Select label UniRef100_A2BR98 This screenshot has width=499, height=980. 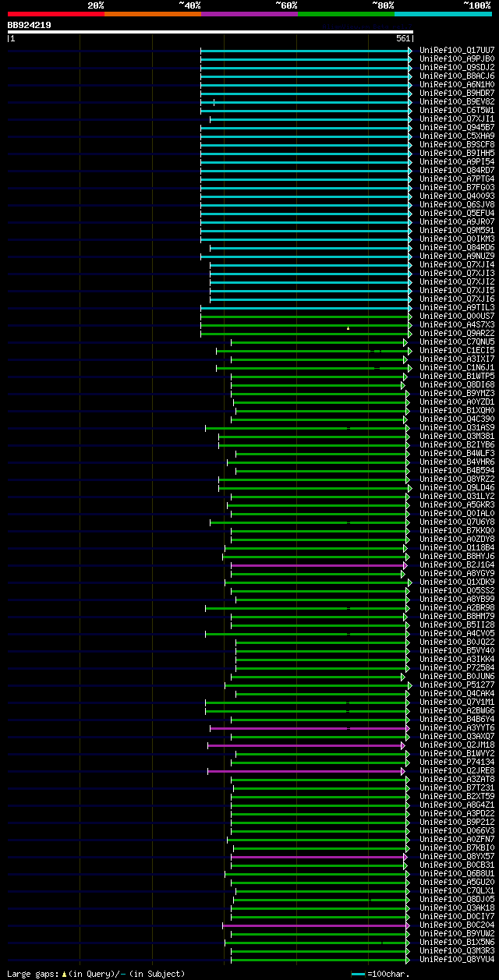point(457,607)
